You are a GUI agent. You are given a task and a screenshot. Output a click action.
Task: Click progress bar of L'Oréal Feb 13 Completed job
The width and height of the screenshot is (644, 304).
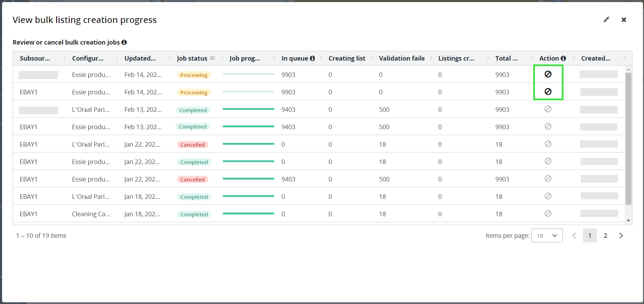248,109
